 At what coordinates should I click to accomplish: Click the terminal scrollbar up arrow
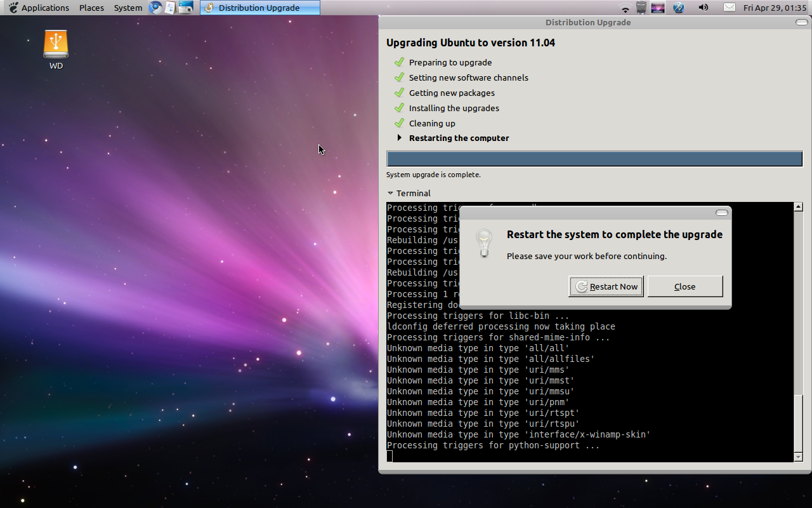tap(799, 207)
